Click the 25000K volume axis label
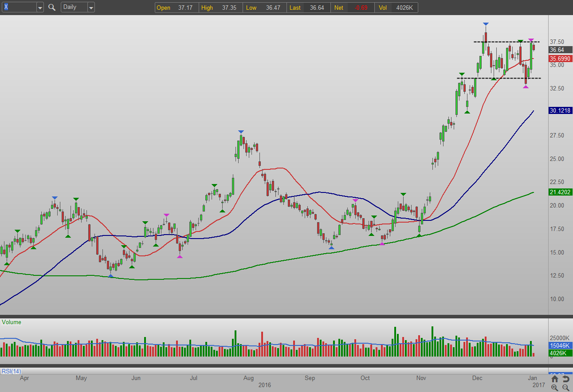Viewport: 573px width, 392px height. click(559, 338)
